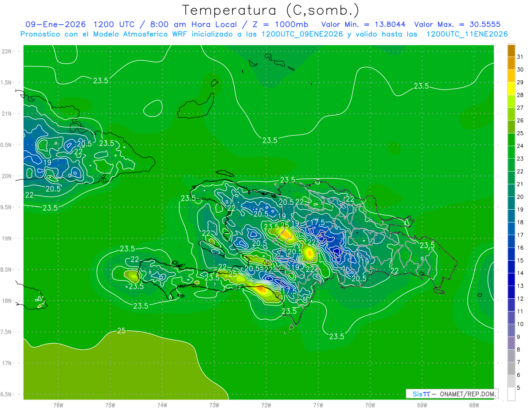Pick the yellow swatch between 28 and 29
Viewport: 532px width, 411px height.
[x=511, y=89]
